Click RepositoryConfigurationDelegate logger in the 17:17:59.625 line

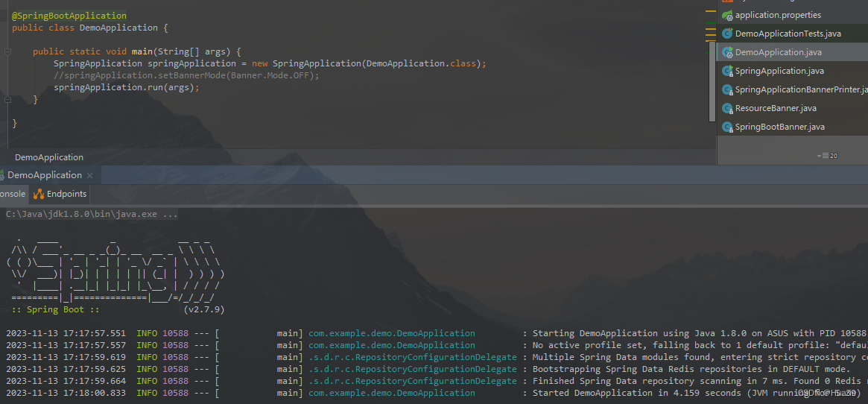[413, 369]
